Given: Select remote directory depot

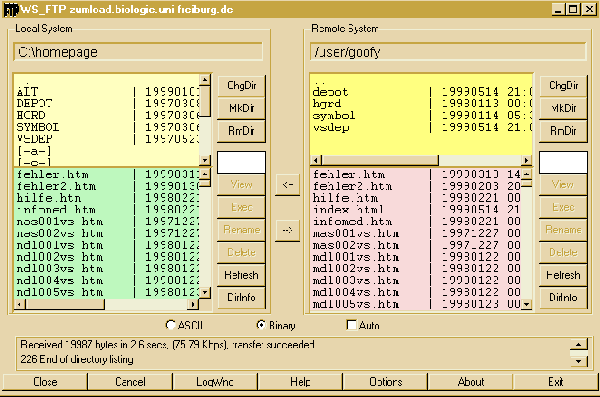Looking at the screenshot, I should [x=421, y=92].
